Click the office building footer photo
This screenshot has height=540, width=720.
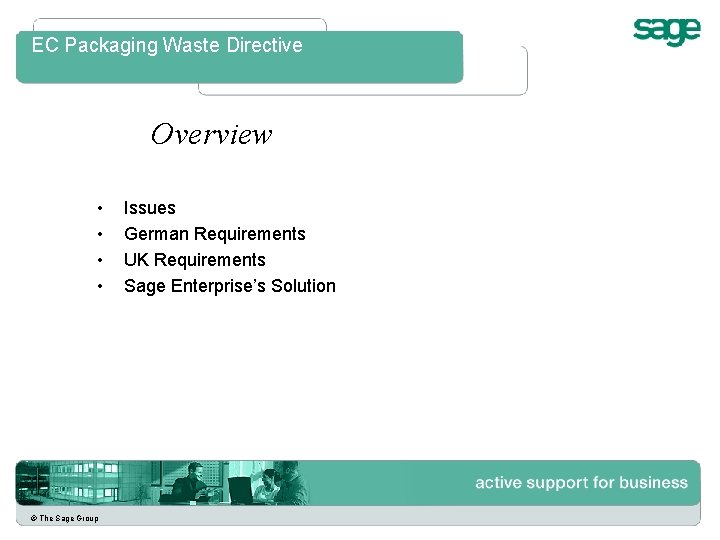coord(87,483)
